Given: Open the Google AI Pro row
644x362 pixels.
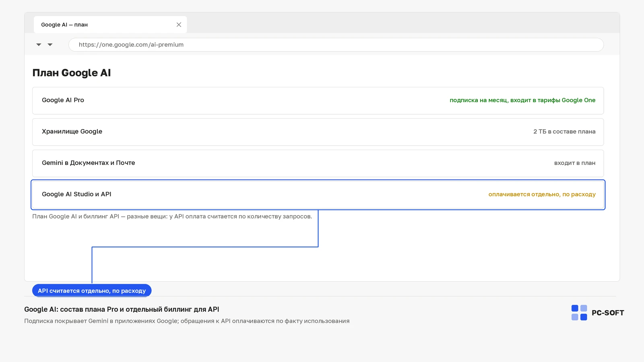Looking at the screenshot, I should pos(318,101).
